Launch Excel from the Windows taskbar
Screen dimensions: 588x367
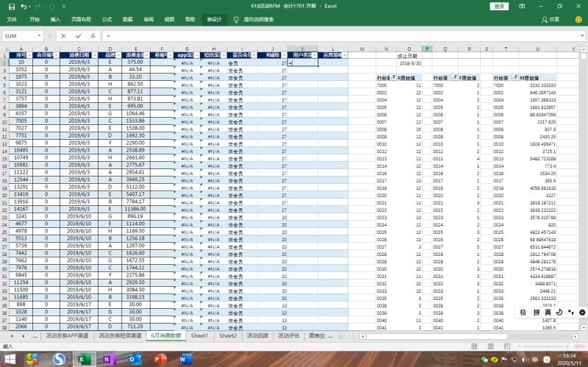83,359
